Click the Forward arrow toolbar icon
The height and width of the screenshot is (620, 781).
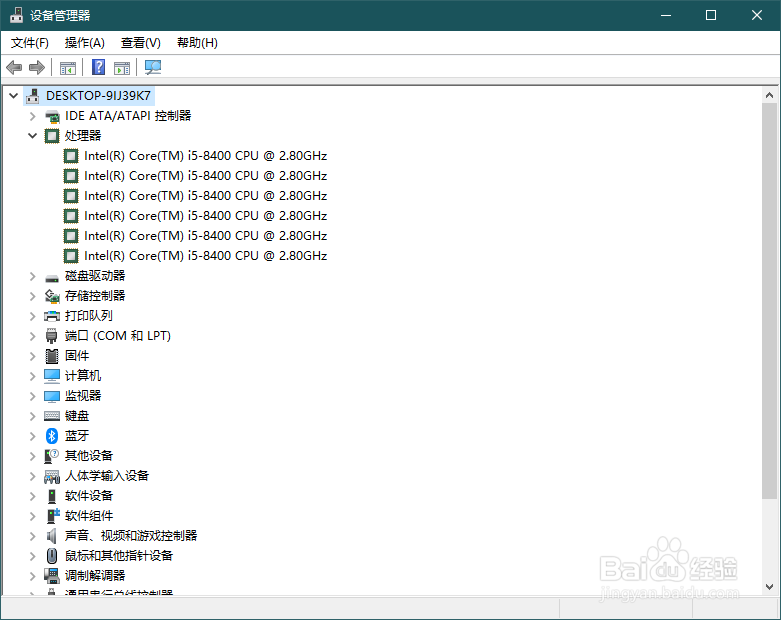(37, 67)
